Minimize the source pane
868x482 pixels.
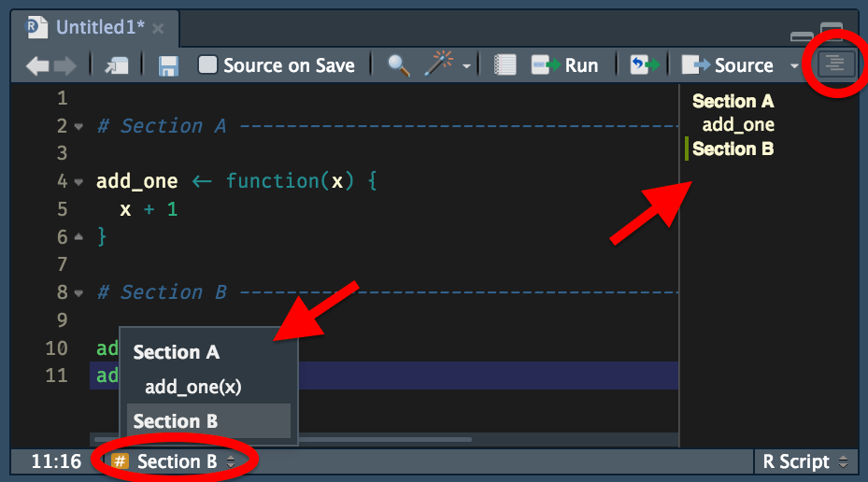tap(802, 36)
